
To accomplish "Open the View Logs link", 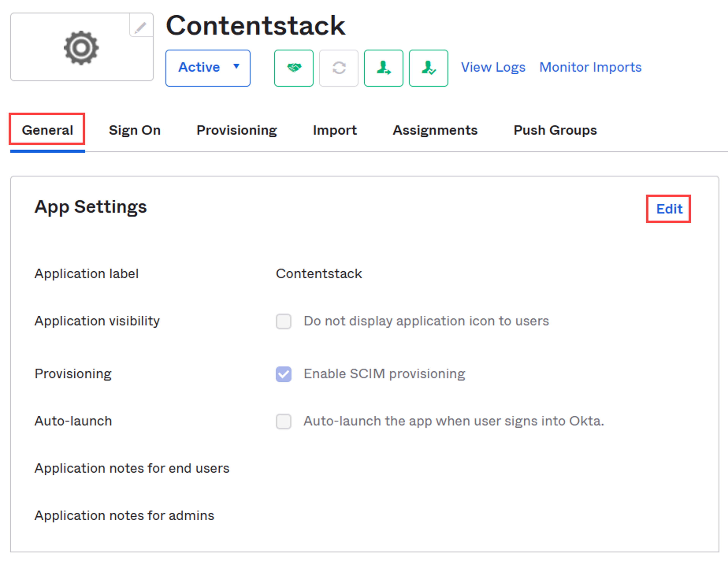I will click(x=493, y=67).
